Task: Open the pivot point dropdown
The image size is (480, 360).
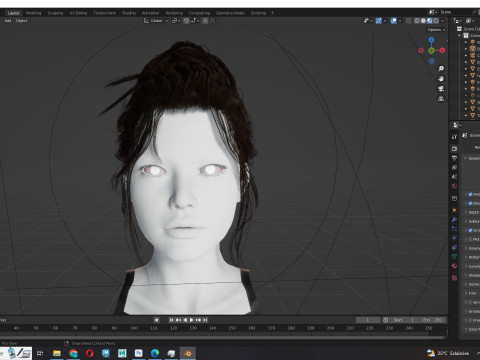Action: [x=176, y=21]
